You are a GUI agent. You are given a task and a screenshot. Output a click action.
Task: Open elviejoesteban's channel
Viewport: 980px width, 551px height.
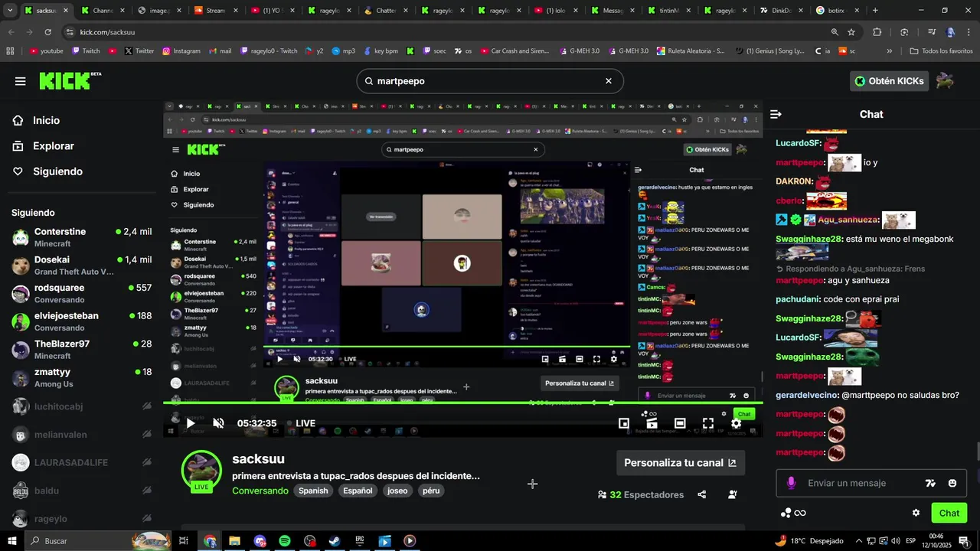point(81,321)
